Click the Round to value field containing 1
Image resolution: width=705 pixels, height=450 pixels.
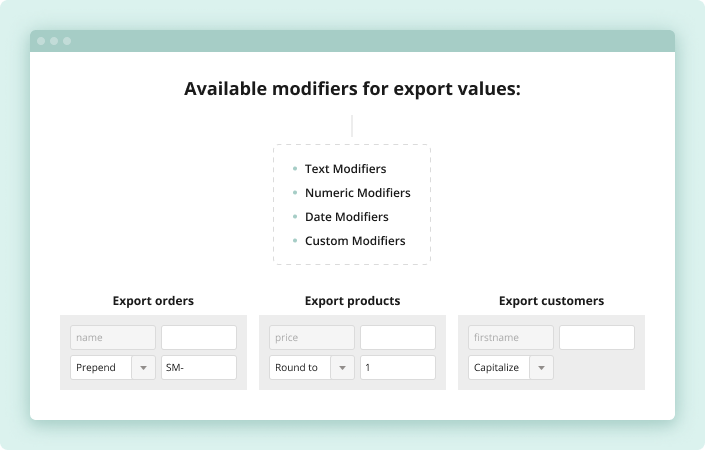(x=397, y=367)
